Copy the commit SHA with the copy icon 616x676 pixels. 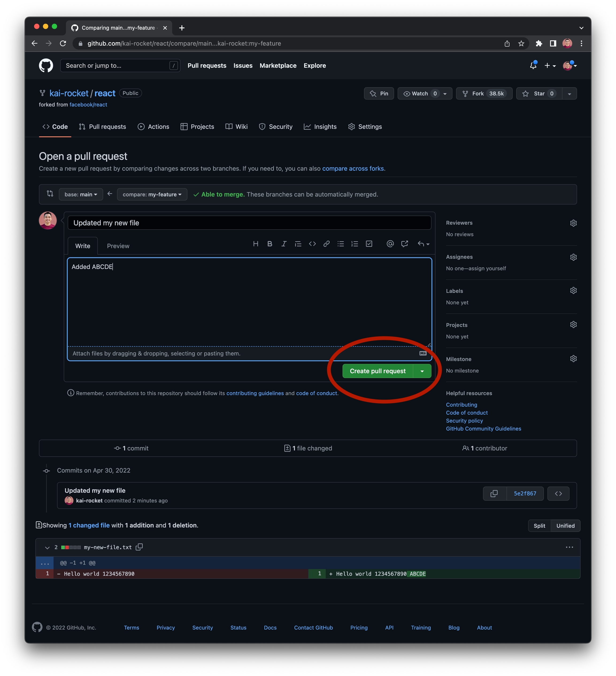(494, 494)
